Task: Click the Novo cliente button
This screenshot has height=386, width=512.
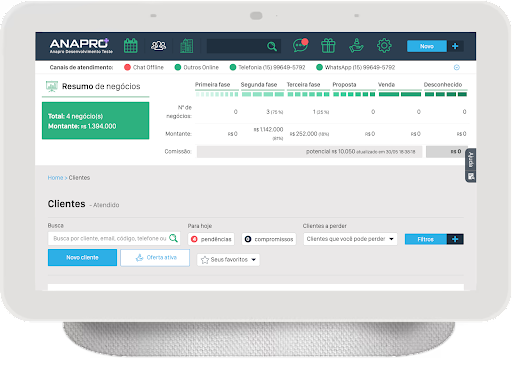Action: click(x=82, y=257)
